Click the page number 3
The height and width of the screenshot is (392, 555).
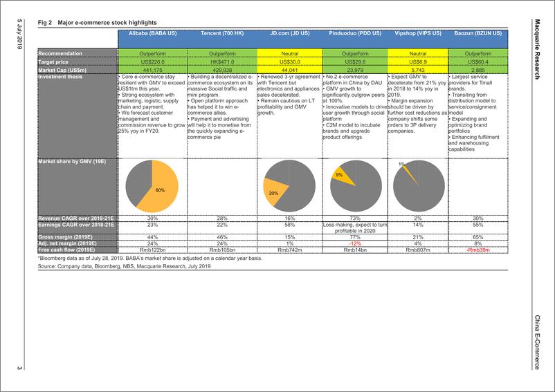pyautogui.click(x=19, y=368)
